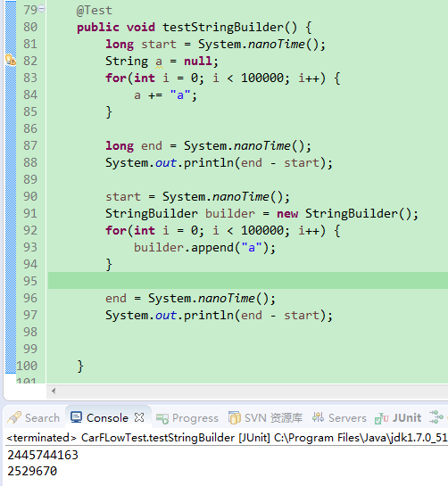Collapse the method fold at line 79
The height and width of the screenshot is (486, 448).
[x=42, y=9]
